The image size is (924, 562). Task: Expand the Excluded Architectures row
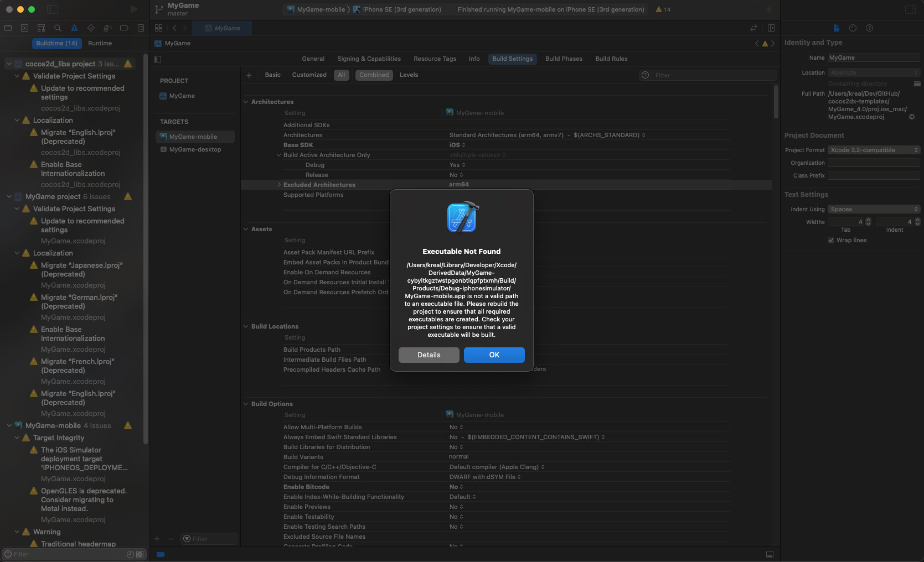click(x=279, y=185)
